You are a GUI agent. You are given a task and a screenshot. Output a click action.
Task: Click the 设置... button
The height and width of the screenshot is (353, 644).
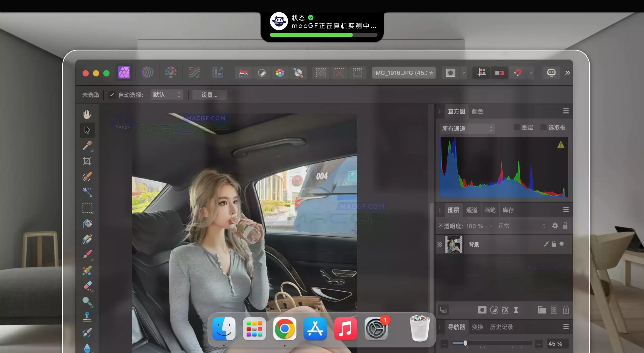209,95
